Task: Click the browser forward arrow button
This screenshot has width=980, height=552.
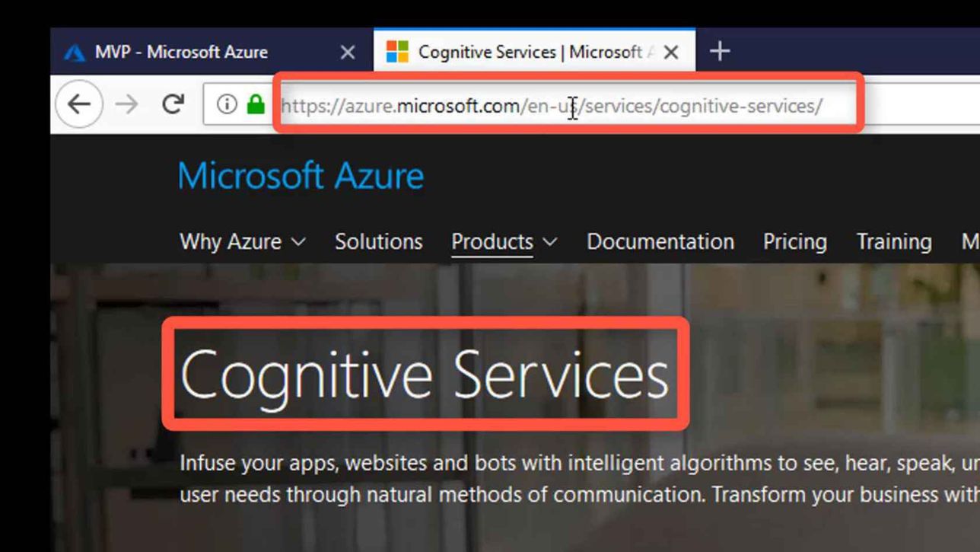Action: 126,104
